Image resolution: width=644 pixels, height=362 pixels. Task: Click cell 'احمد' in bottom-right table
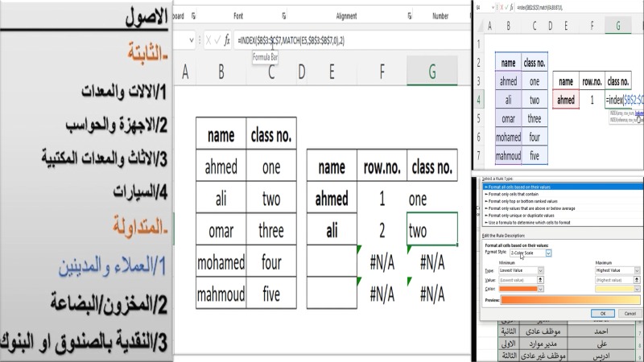click(x=601, y=331)
